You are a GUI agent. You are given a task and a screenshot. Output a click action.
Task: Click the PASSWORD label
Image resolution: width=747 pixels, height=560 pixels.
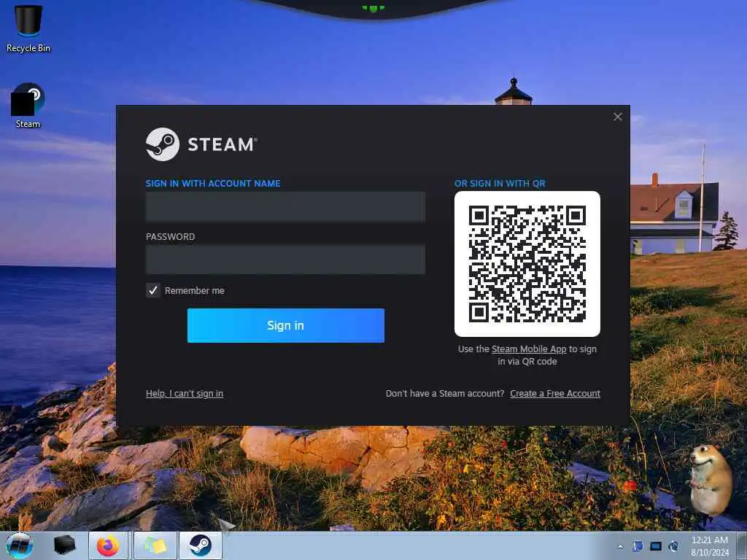click(170, 237)
